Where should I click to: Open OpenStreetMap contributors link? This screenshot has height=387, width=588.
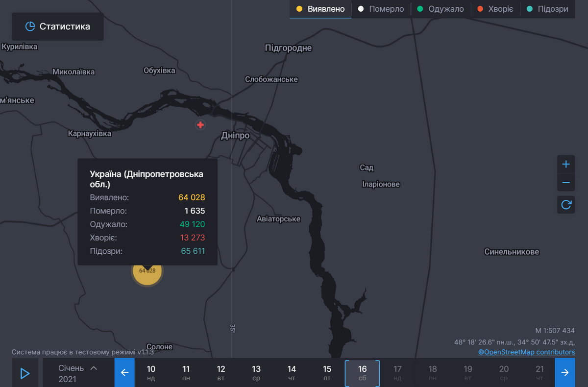pos(526,352)
